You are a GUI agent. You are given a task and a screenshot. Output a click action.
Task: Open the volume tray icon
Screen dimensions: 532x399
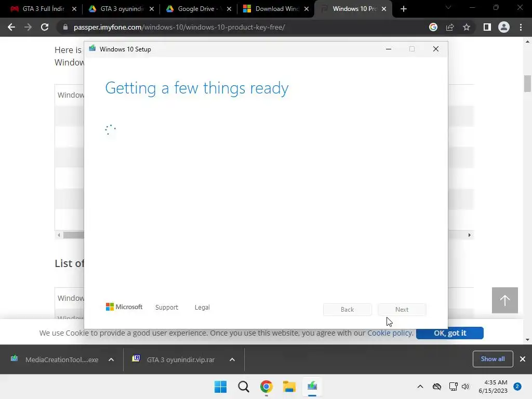pyautogui.click(x=465, y=387)
